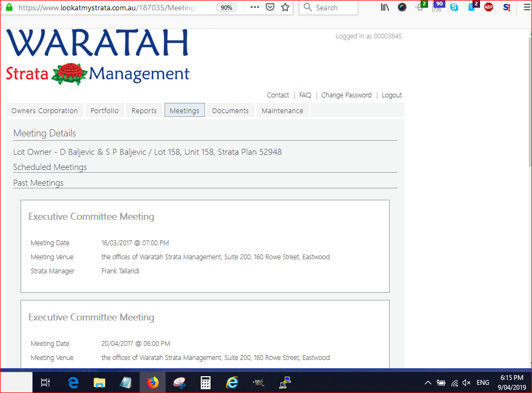Select the Meetings tab
Viewport: 532px width, 393px height.
tap(185, 110)
